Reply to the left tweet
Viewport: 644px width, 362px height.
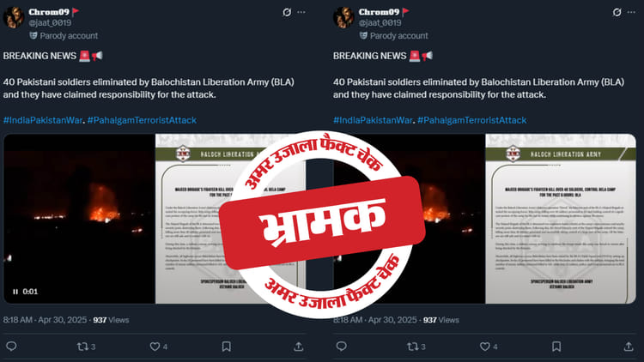click(11, 347)
